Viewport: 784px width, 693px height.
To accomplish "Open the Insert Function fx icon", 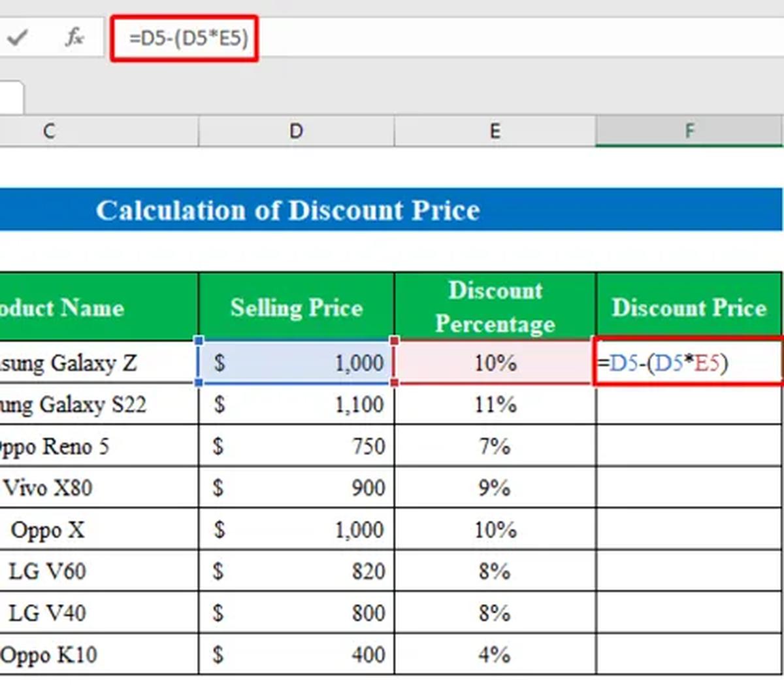I will pos(74,37).
